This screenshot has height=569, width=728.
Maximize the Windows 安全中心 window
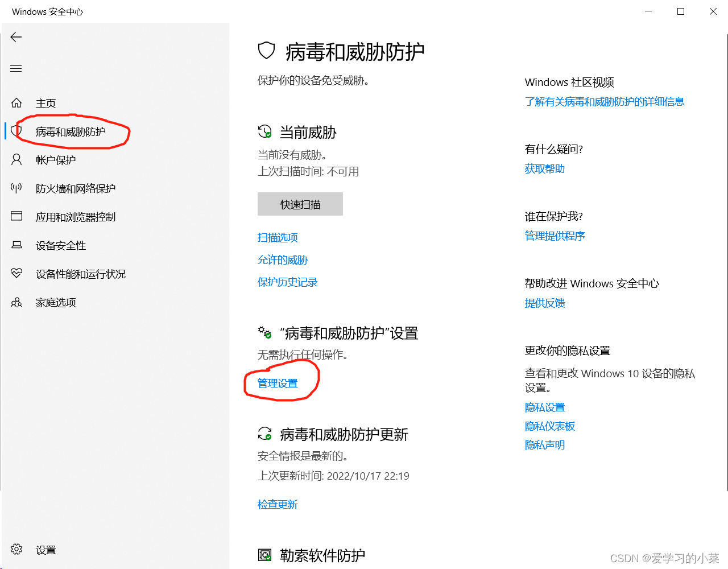tap(681, 11)
